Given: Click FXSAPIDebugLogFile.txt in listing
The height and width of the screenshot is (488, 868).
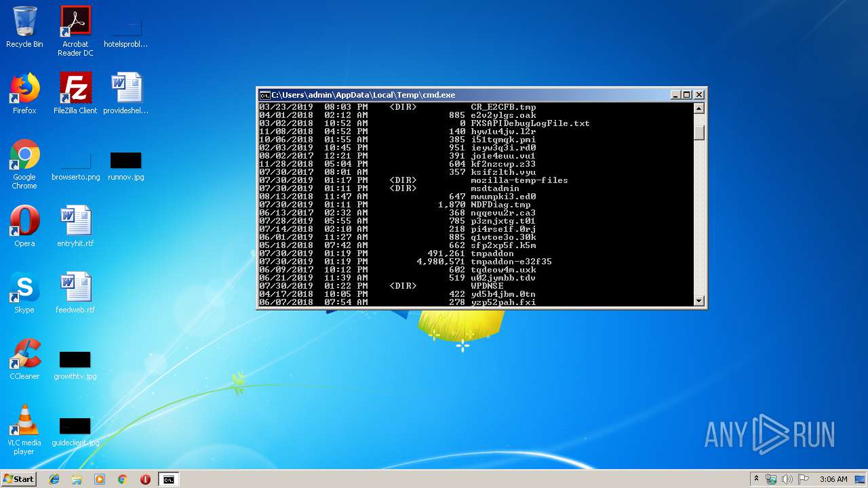Looking at the screenshot, I should coord(530,123).
